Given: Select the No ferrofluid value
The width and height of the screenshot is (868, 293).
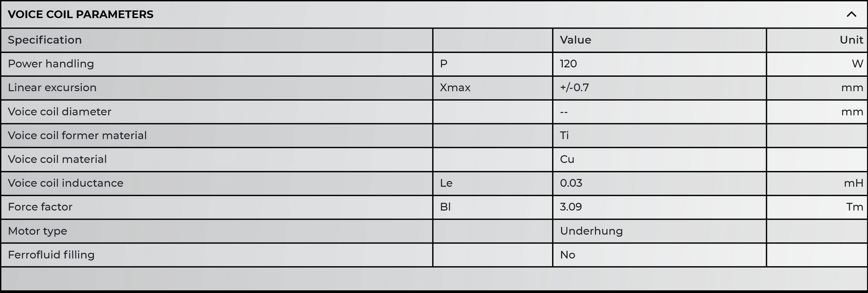Looking at the screenshot, I should point(566,255).
